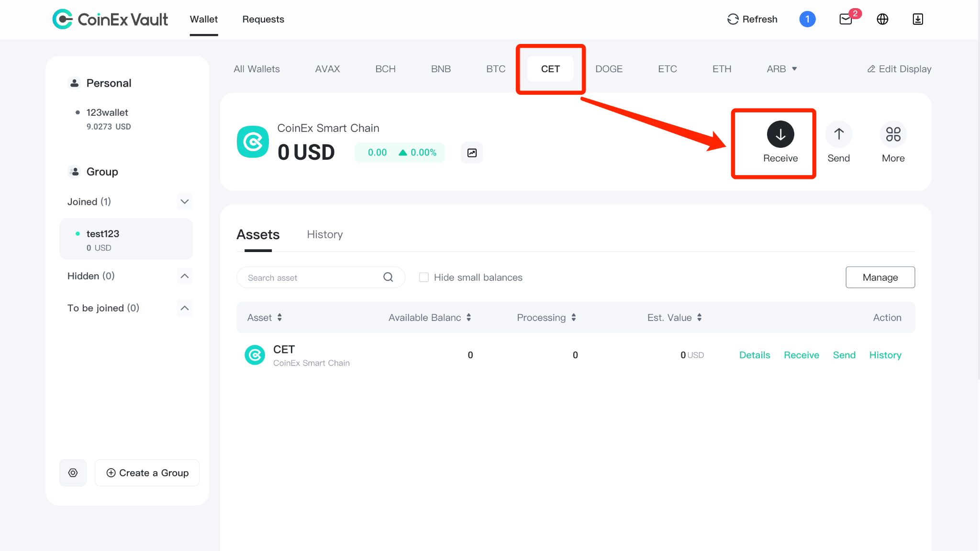Open the blue notification badge showing 1

click(807, 19)
